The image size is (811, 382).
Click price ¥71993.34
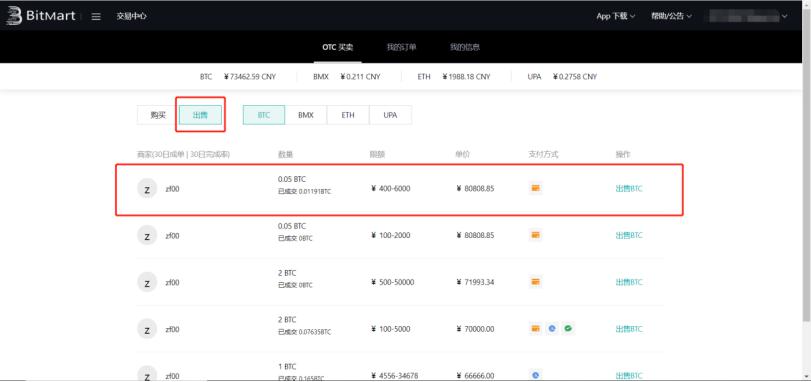[475, 282]
